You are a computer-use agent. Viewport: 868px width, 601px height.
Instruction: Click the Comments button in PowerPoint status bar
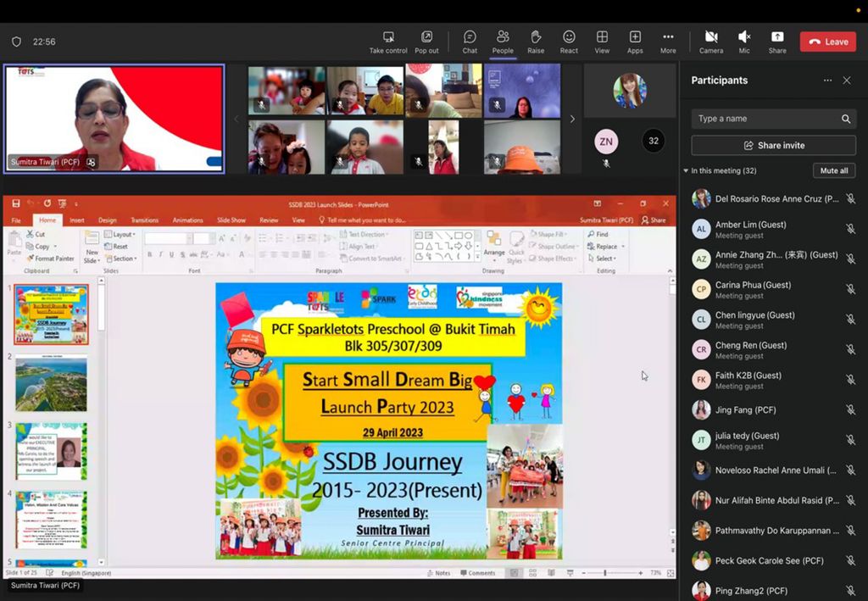click(478, 573)
